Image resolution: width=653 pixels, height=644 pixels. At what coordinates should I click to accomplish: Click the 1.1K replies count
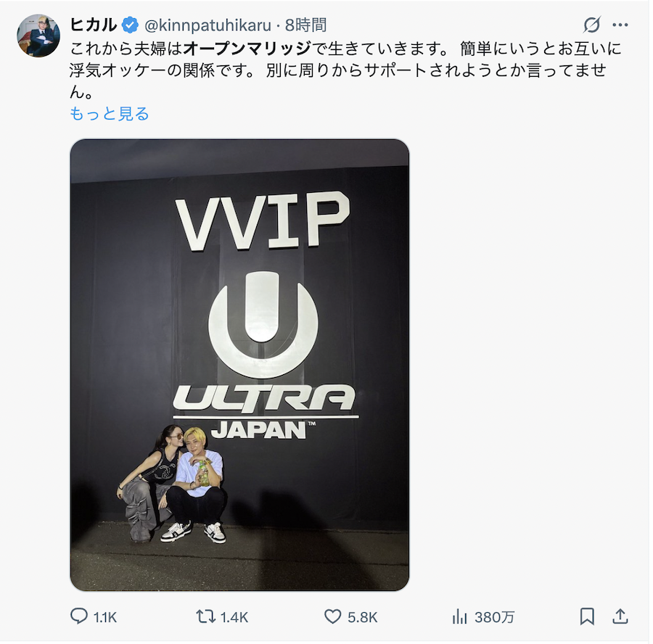pos(105,617)
